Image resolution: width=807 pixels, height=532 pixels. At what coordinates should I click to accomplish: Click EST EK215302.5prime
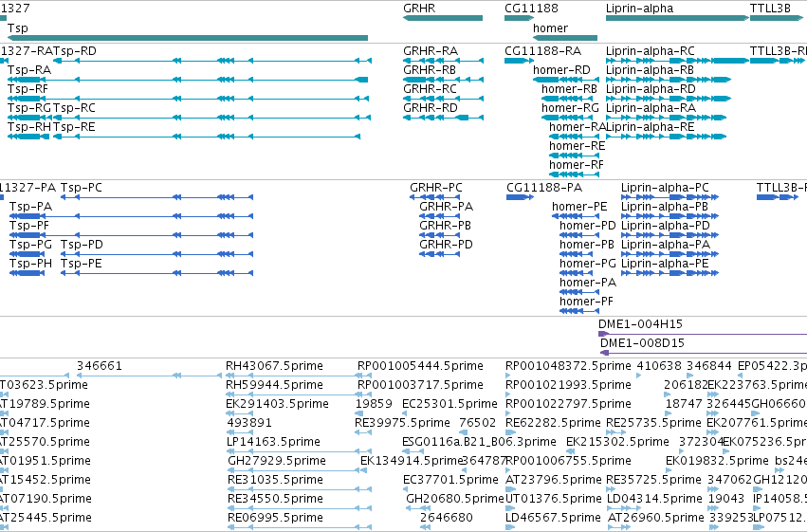[x=617, y=443]
